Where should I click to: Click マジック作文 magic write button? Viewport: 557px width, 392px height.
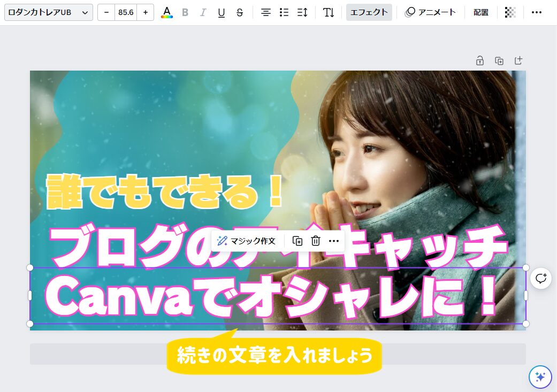246,241
